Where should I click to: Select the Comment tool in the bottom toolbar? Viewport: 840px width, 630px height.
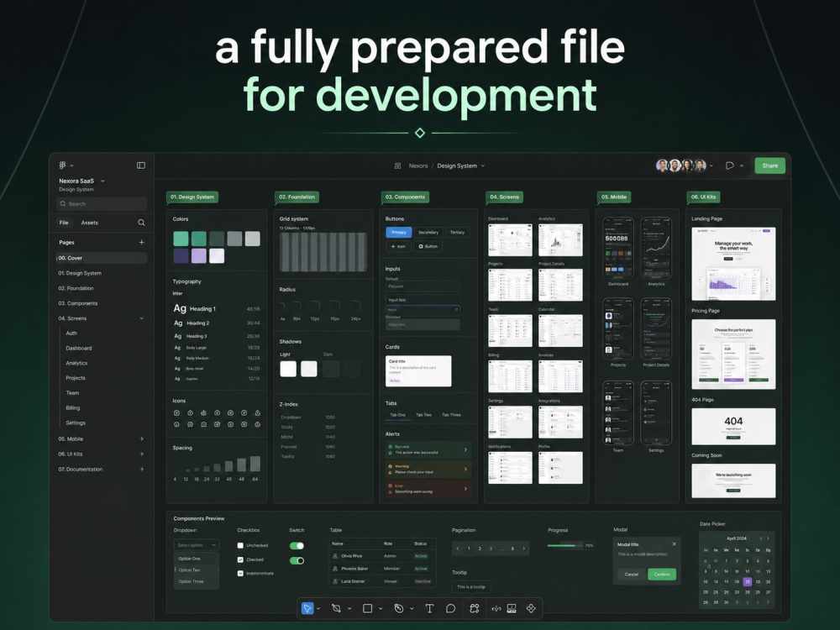[450, 608]
